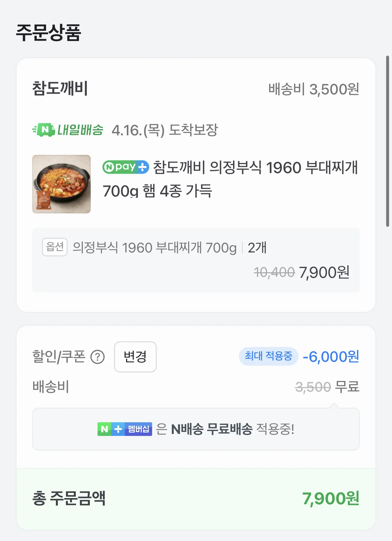Click the 7,900원 price in the option box
Viewport: 392px width, 541px height.
click(x=324, y=273)
